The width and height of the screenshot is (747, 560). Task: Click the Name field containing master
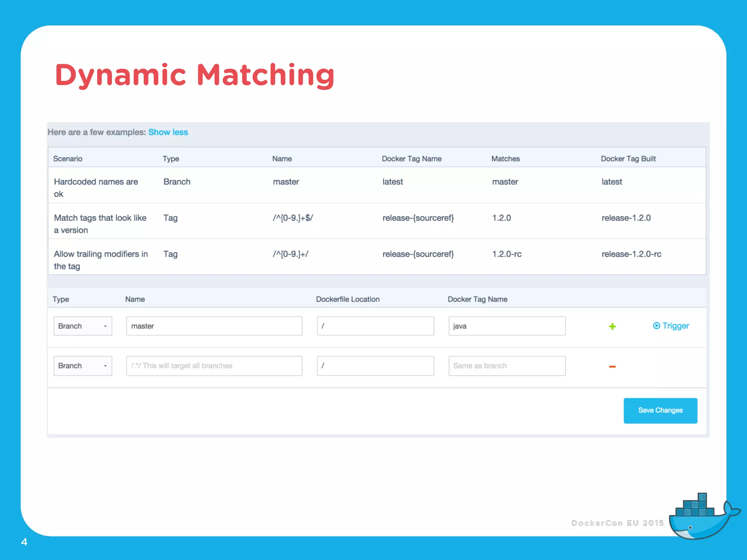pyautogui.click(x=214, y=326)
